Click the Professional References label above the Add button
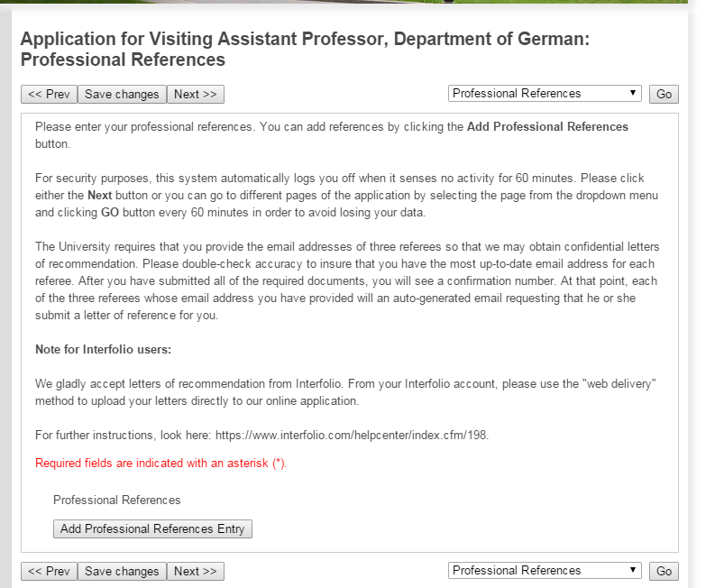The height and width of the screenshot is (588, 715). click(x=116, y=500)
